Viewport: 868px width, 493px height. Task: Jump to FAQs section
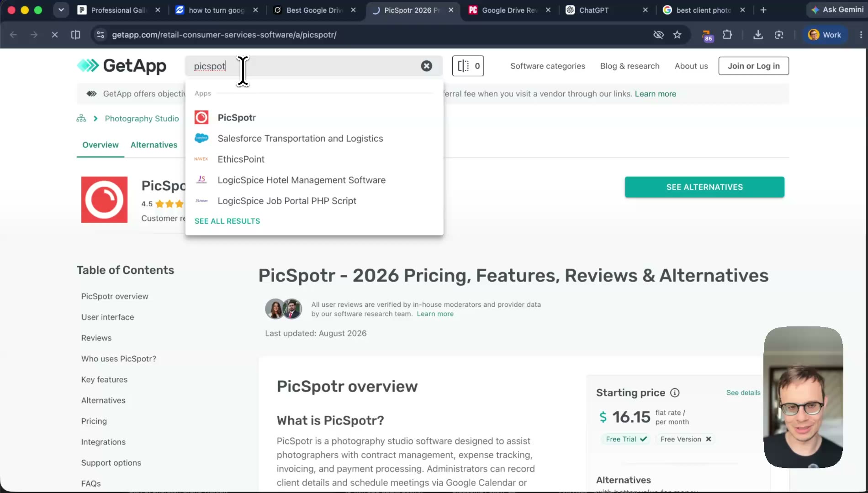tap(91, 483)
